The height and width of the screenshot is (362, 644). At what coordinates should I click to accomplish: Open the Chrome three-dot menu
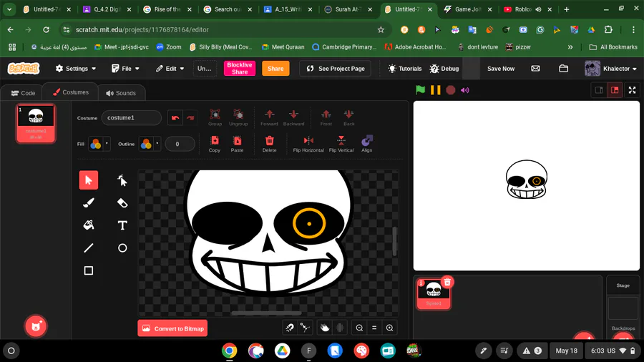[633, 29]
